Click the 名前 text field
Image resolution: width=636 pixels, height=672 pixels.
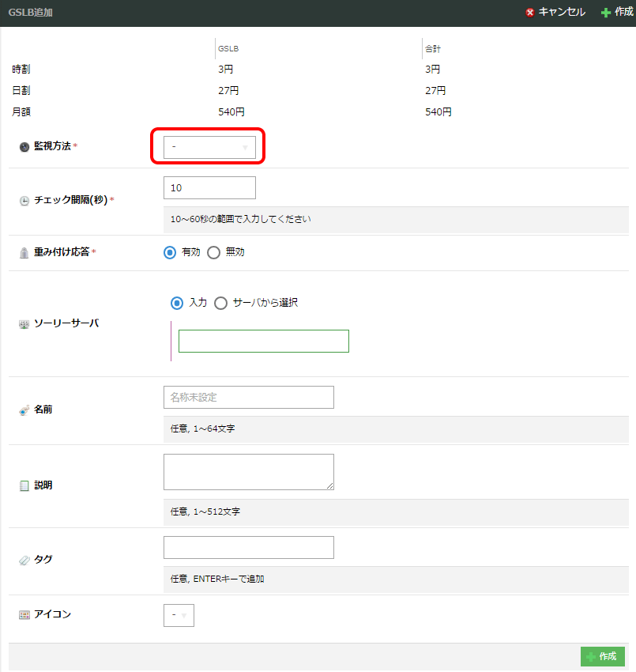click(248, 397)
